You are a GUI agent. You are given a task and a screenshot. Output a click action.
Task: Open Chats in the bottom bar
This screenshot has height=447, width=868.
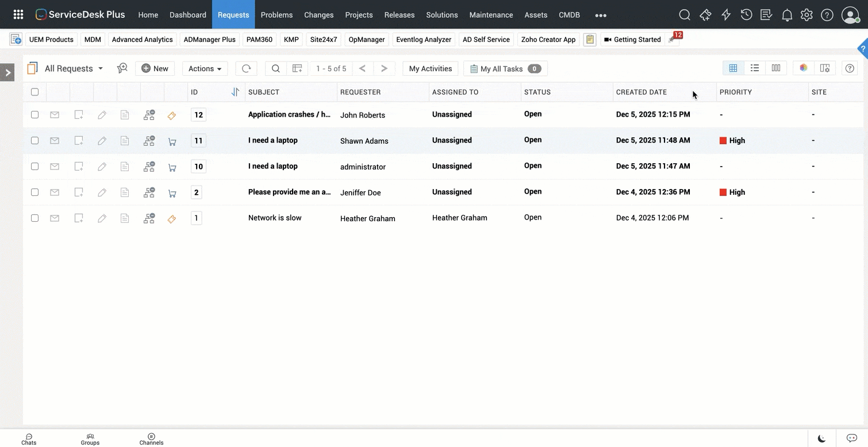tap(29, 440)
